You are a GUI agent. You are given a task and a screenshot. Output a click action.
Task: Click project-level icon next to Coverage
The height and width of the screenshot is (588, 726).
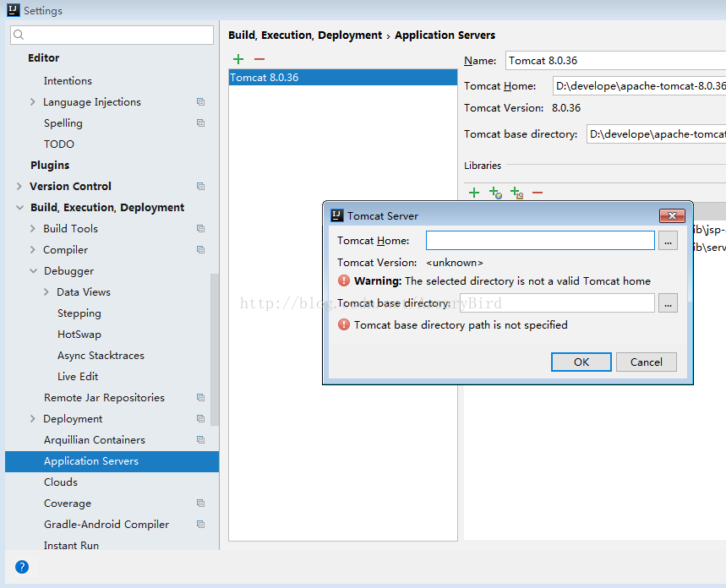pyautogui.click(x=200, y=503)
